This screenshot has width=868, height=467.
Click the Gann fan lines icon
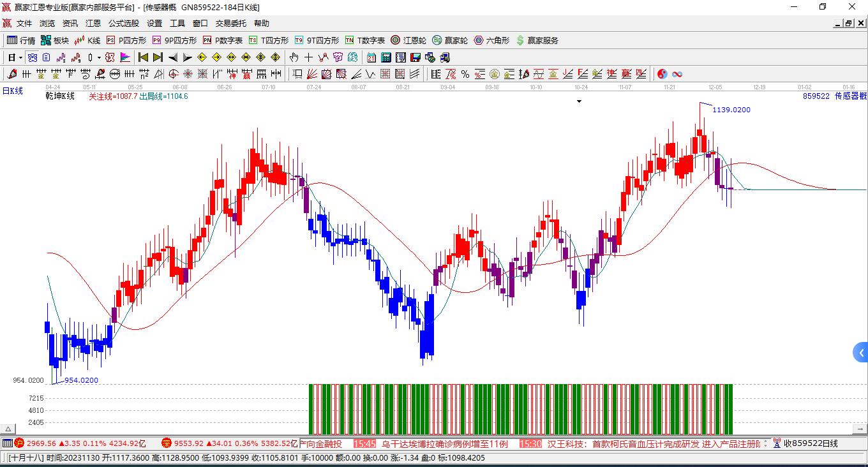pyautogui.click(x=311, y=74)
